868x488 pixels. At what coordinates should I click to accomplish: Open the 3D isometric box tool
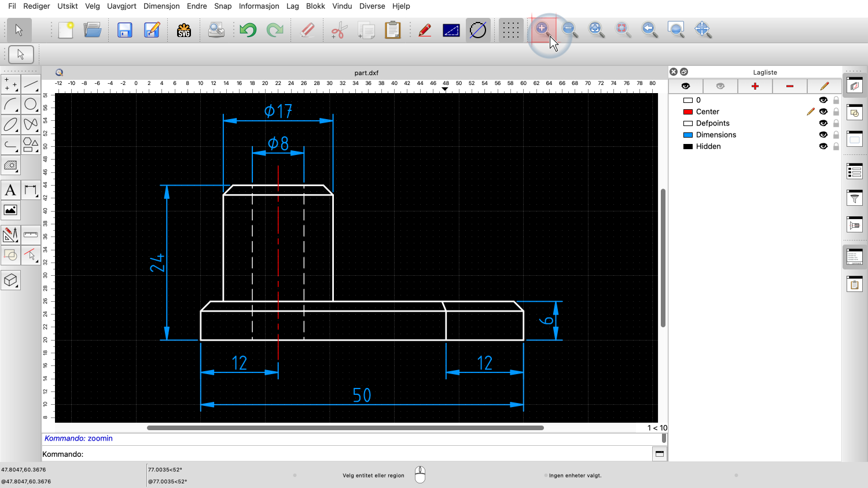(10, 280)
